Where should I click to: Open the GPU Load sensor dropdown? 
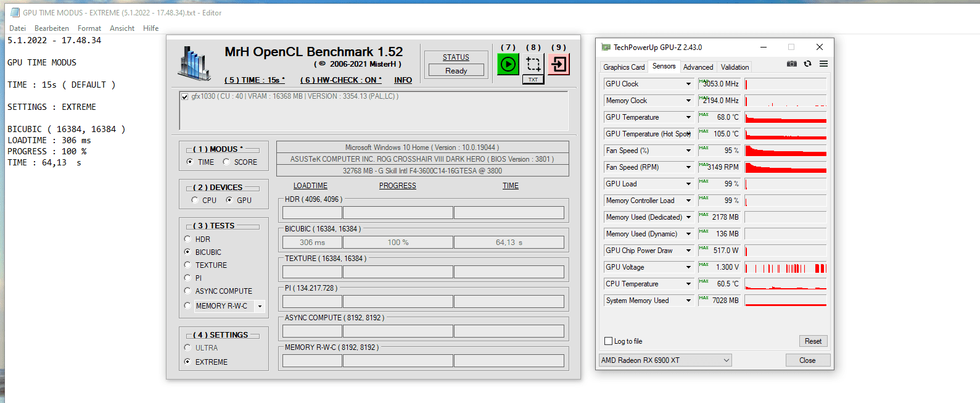tap(688, 184)
